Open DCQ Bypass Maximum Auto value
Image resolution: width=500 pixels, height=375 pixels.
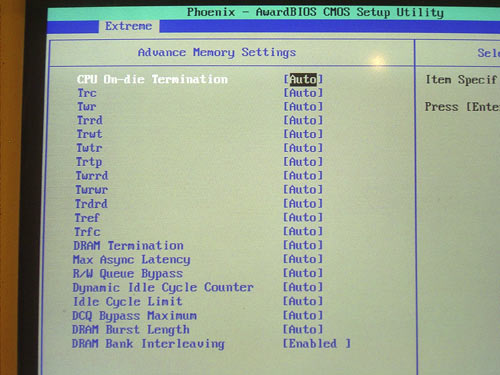pyautogui.click(x=303, y=315)
